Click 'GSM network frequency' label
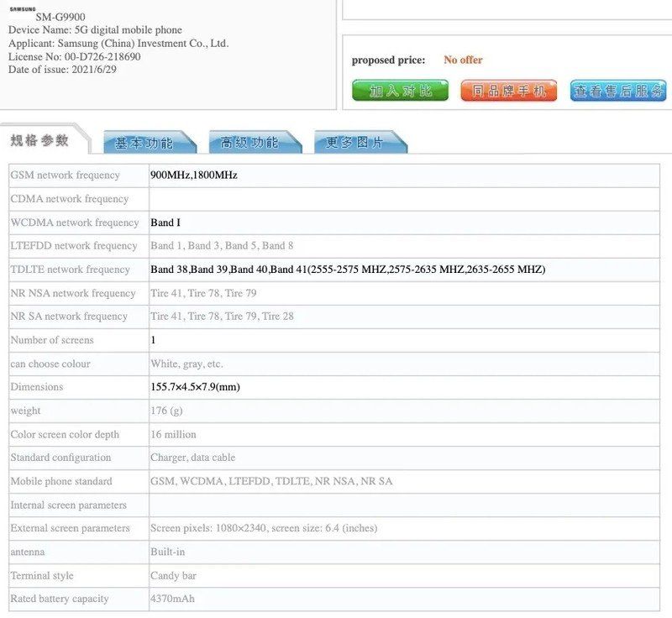 click(65, 175)
